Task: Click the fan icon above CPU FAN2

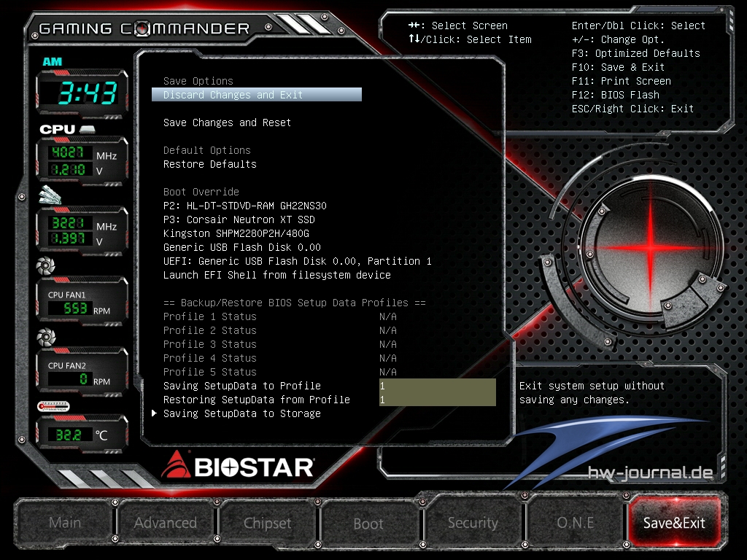Action: [46, 338]
